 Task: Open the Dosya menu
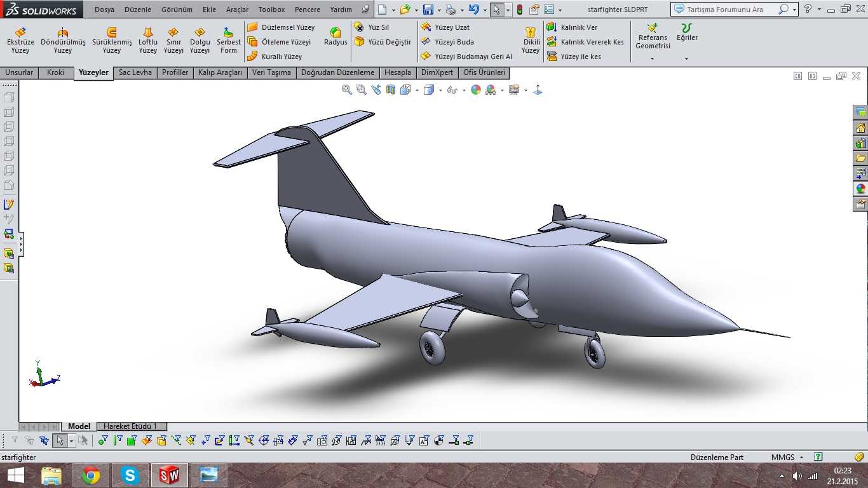coord(104,10)
